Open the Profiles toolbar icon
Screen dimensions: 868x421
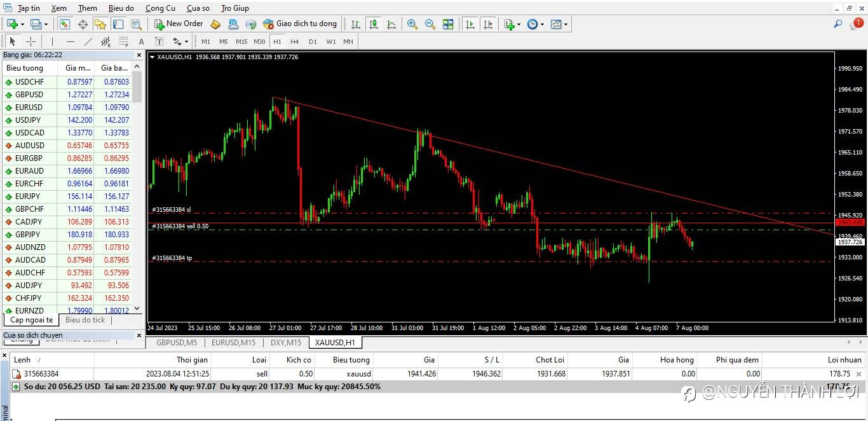(36, 24)
